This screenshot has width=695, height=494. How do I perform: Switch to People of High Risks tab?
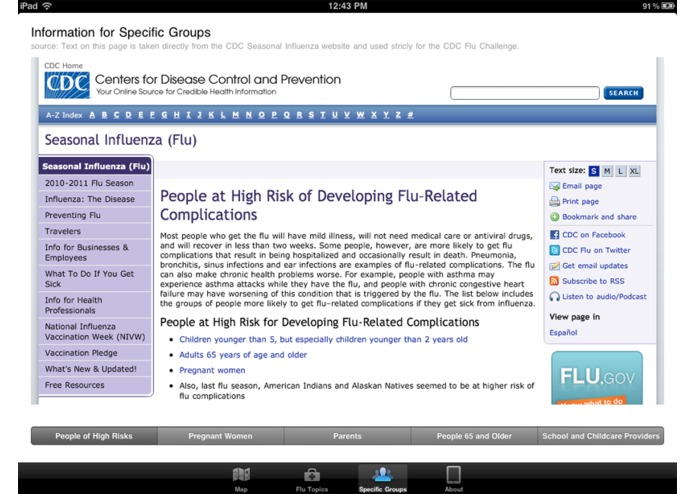(94, 436)
